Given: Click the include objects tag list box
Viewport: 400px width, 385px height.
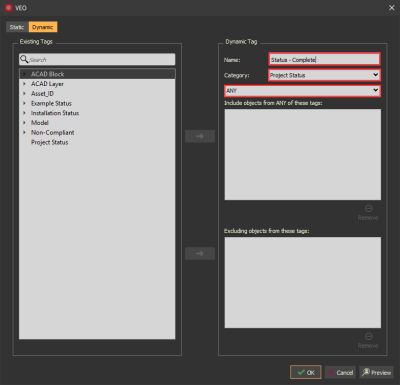Looking at the screenshot, I should point(303,154).
